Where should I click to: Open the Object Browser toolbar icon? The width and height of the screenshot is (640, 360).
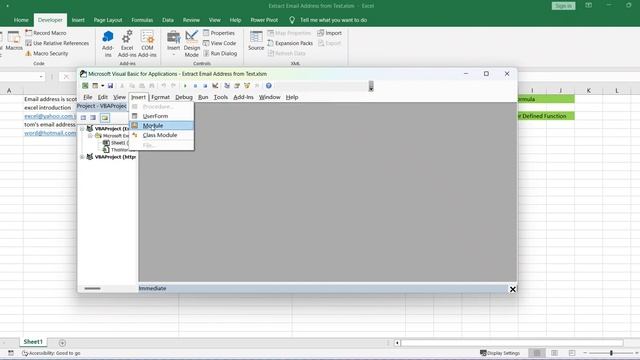(247, 86)
